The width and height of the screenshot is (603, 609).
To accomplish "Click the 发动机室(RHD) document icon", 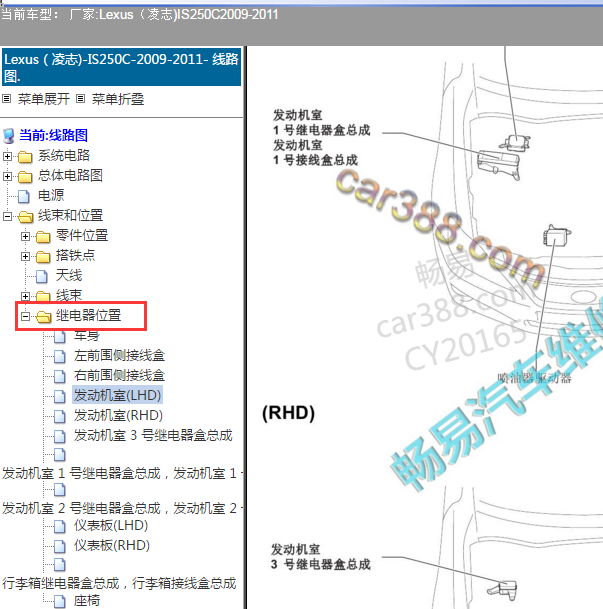I will 60,416.
